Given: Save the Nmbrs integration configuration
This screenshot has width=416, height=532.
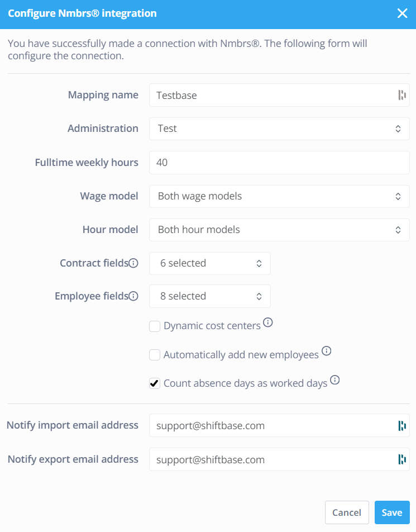Looking at the screenshot, I should click(x=392, y=512).
